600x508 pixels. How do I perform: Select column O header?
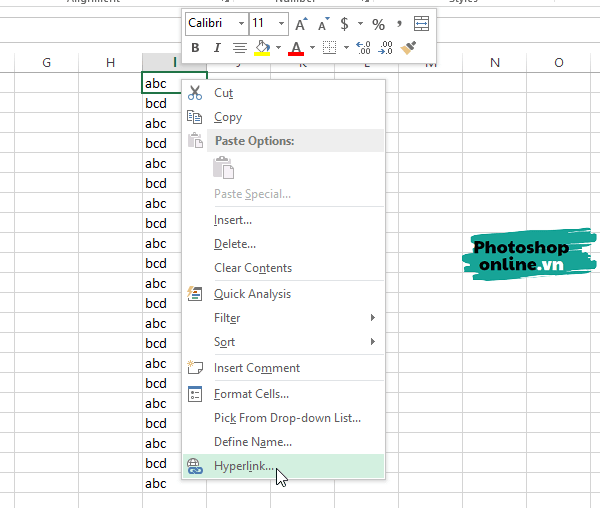tap(559, 62)
